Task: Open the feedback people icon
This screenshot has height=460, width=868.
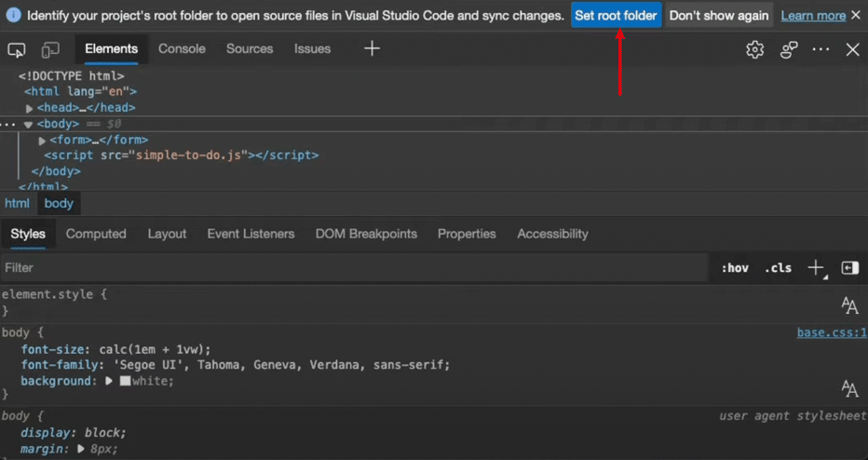Action: click(789, 50)
